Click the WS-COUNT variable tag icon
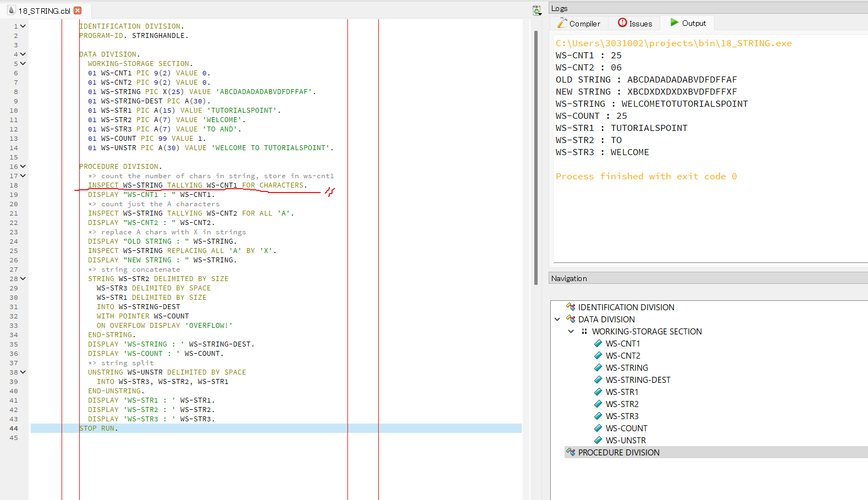 click(x=598, y=428)
